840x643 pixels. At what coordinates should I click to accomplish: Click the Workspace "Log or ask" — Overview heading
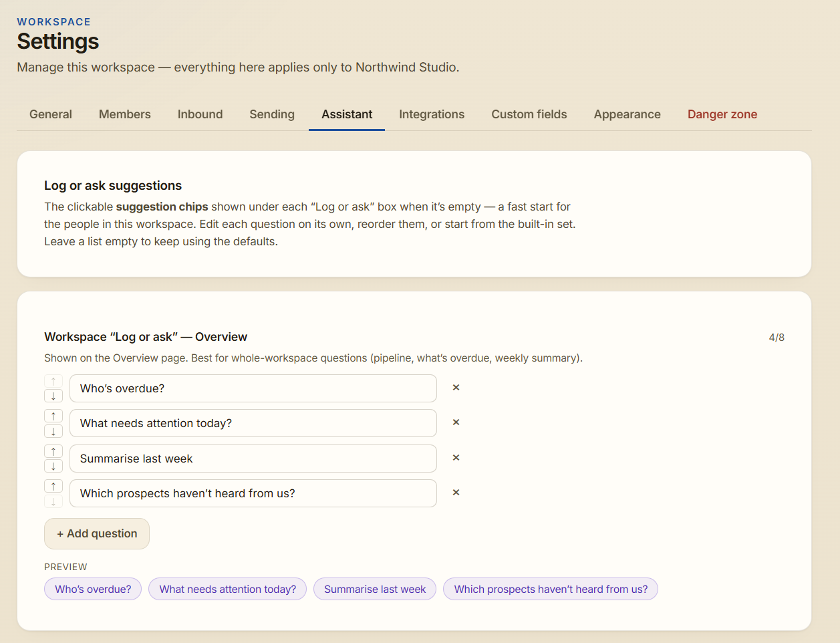(146, 337)
